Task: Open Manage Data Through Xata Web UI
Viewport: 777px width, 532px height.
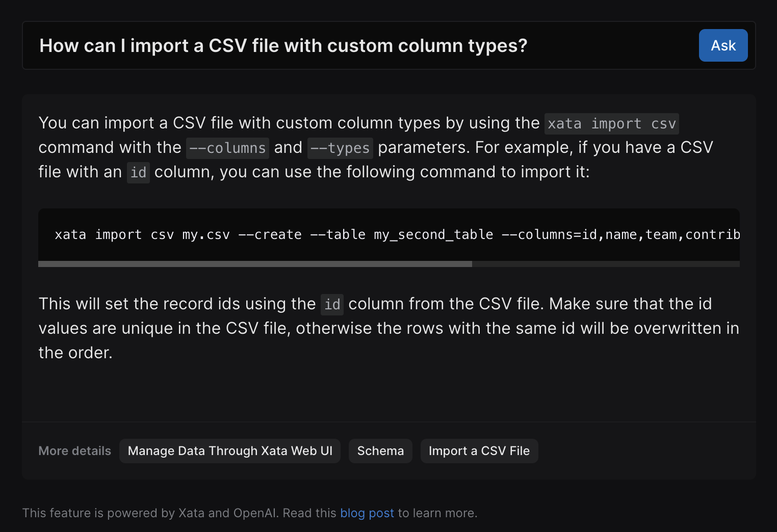Action: tap(230, 451)
